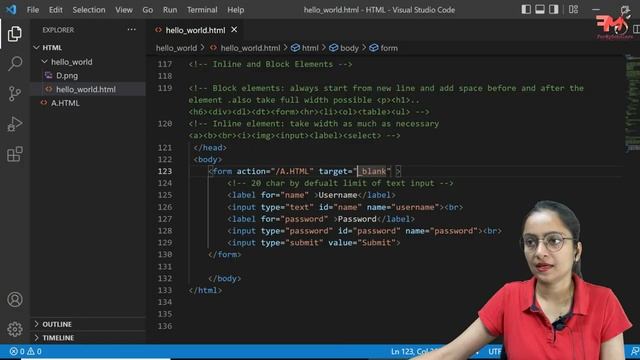Open the Go menu
The height and width of the screenshot is (360, 640).
148,10
